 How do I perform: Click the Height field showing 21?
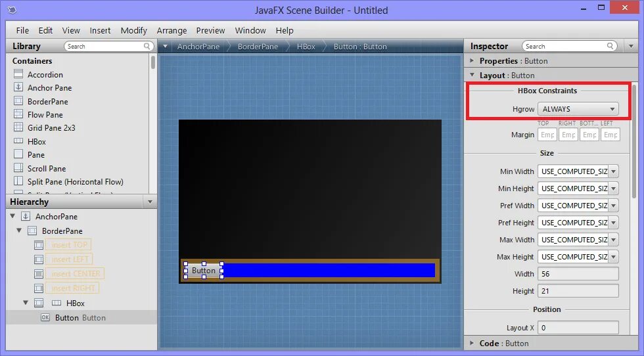[578, 291]
